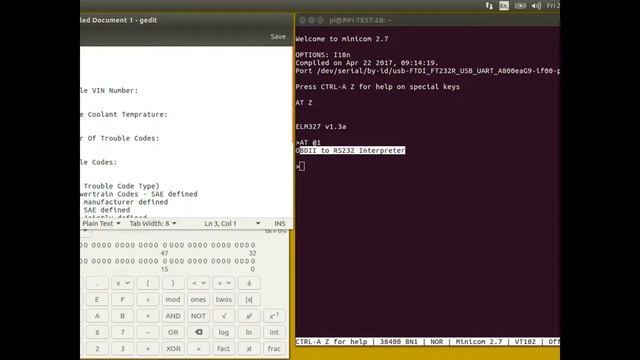Click the square root button in calculator
Screen dimensions: 640x360
coord(224,316)
